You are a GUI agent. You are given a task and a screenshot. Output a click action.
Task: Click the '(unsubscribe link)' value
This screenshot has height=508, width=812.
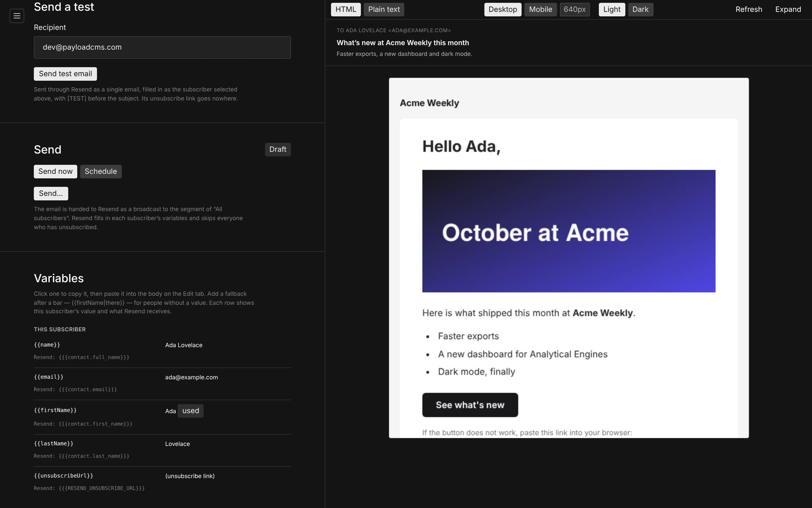[190, 476]
